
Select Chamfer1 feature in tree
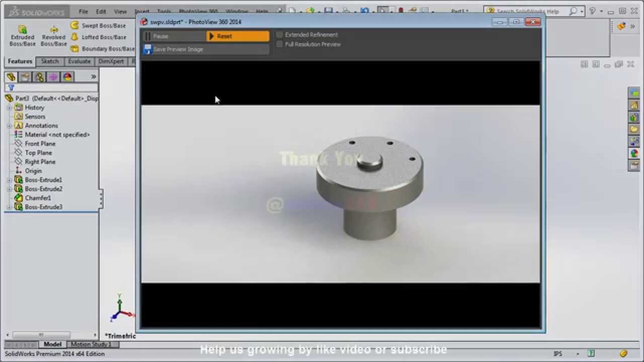click(33, 198)
